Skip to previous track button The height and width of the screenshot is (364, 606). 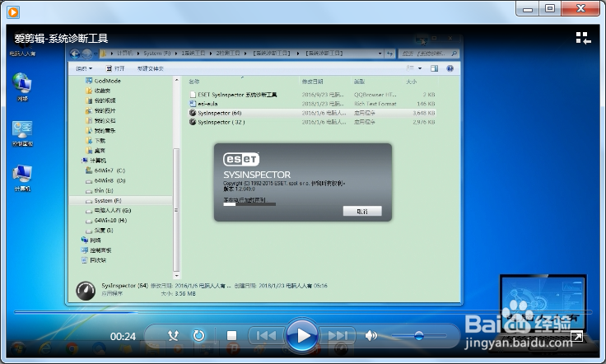(x=266, y=335)
